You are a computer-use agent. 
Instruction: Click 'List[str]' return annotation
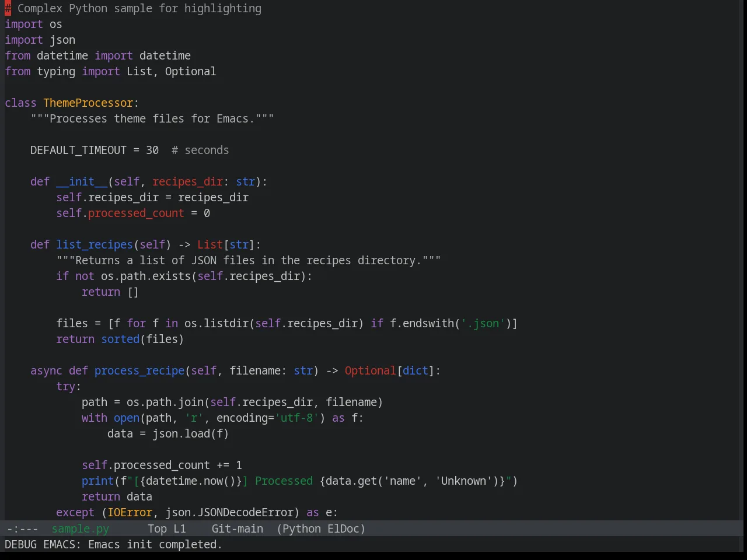tap(226, 245)
